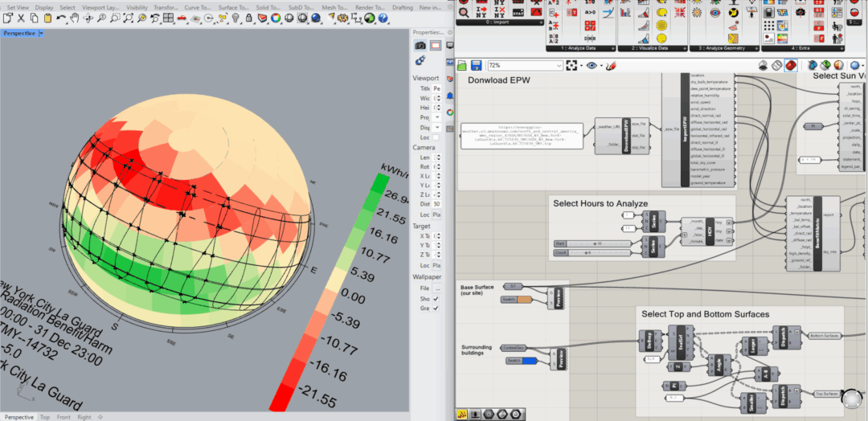The height and width of the screenshot is (421, 868).
Task: Click the padlock lock-objects icon
Action: (x=249, y=18)
